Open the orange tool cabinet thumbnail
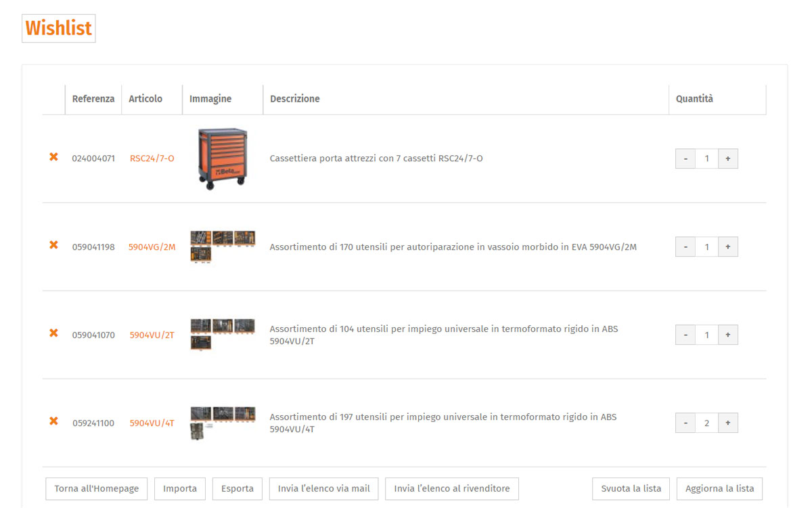Viewport: 812px width, 508px height. pyautogui.click(x=223, y=158)
